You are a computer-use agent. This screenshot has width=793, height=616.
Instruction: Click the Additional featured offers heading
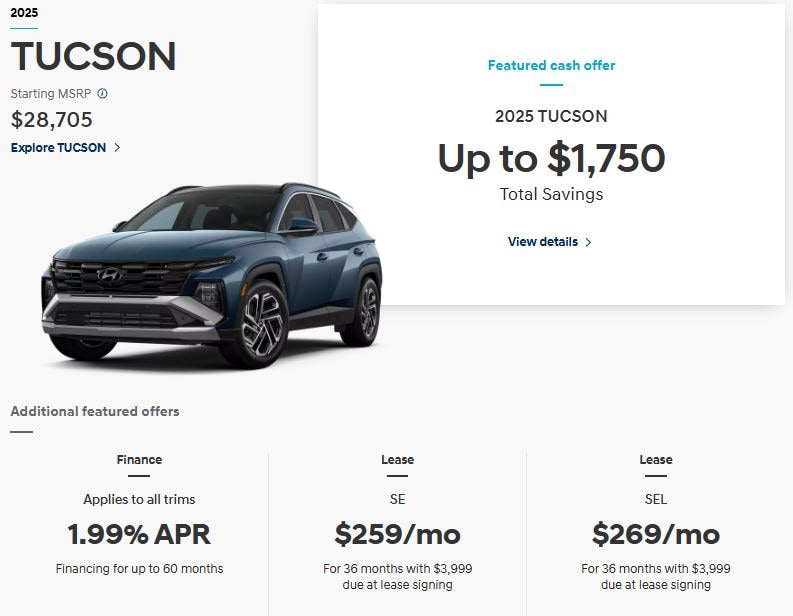click(95, 411)
